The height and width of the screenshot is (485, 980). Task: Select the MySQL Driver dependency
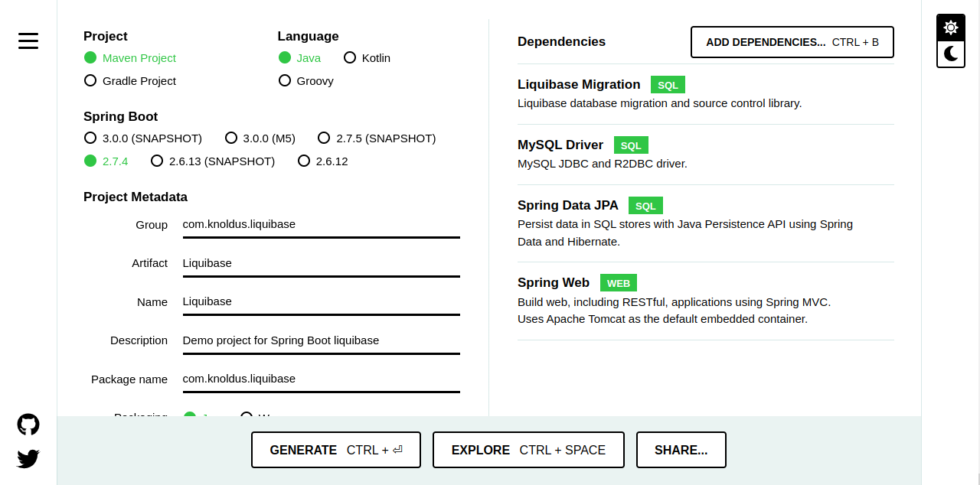560,145
